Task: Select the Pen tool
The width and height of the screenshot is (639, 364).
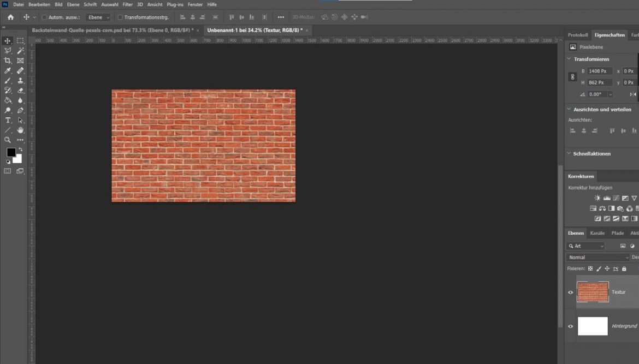Action: click(x=20, y=110)
